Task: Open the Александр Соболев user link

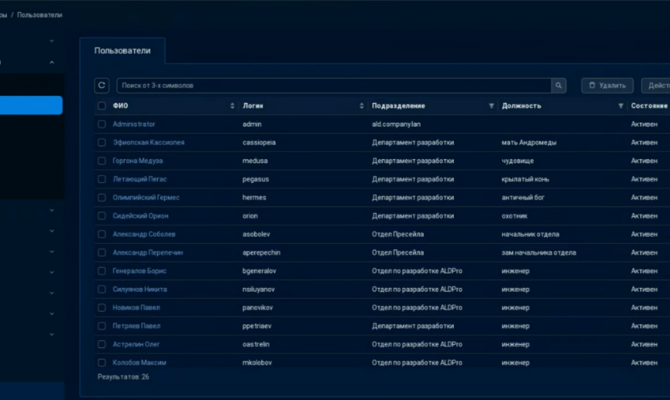Action: [144, 234]
